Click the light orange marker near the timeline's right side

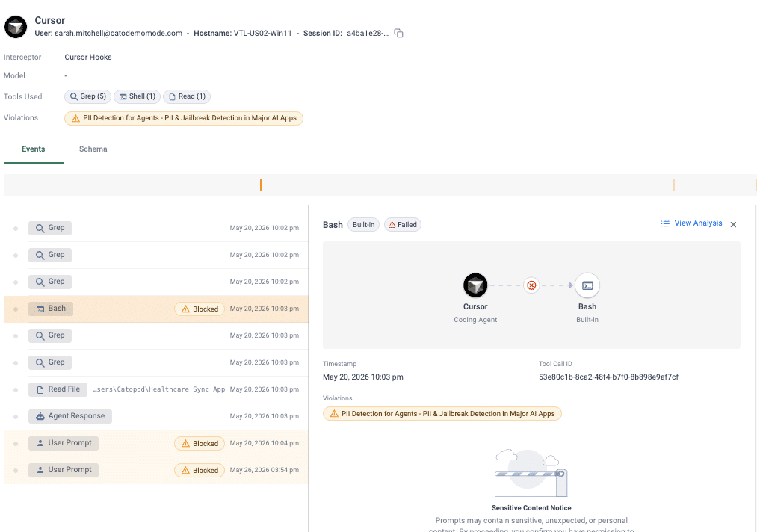coord(673,185)
